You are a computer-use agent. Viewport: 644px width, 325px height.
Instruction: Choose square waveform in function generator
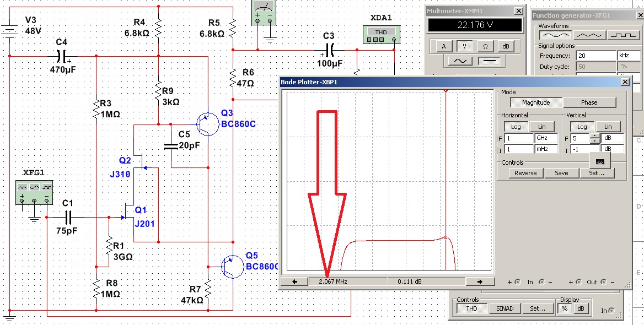point(624,36)
